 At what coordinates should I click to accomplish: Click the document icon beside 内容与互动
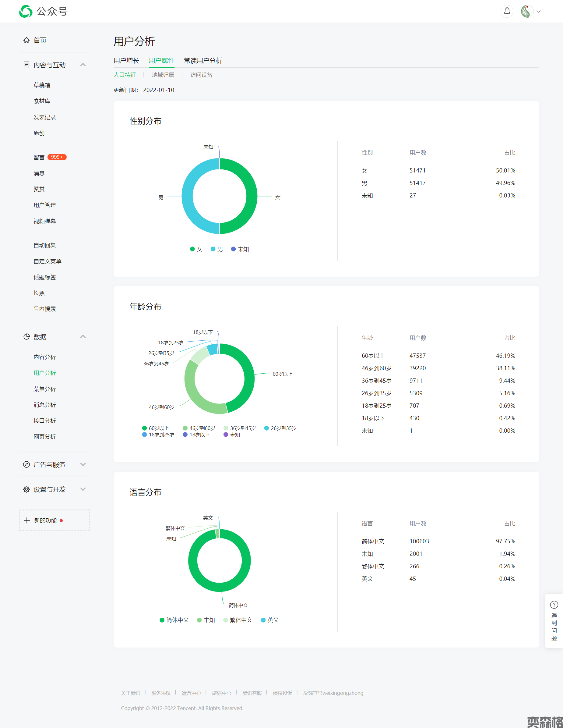26,65
